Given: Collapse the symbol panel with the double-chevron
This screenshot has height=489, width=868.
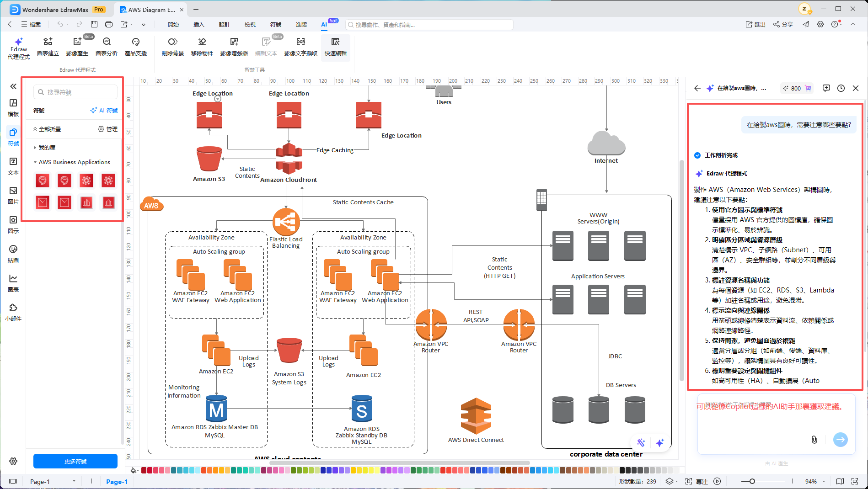Looking at the screenshot, I should pos(13,86).
